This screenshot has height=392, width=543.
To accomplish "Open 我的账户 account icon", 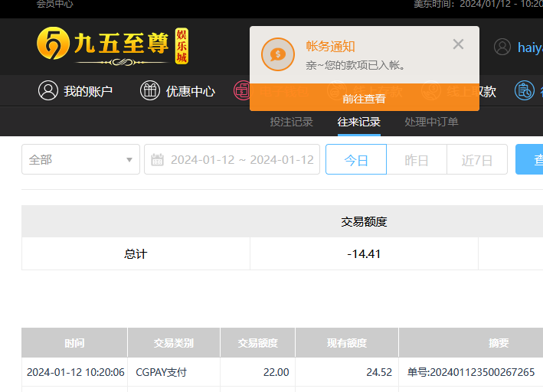I will (x=48, y=91).
